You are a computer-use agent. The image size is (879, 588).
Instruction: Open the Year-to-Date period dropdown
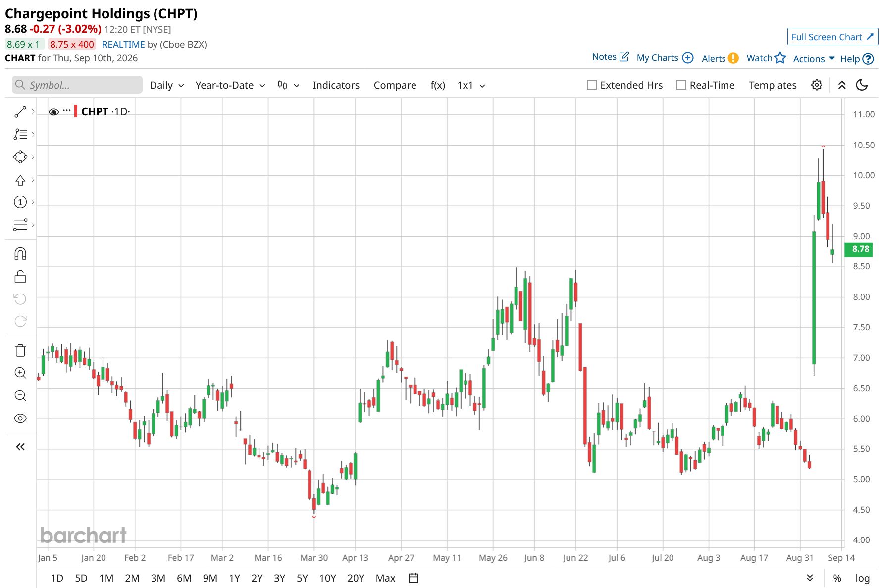point(230,85)
